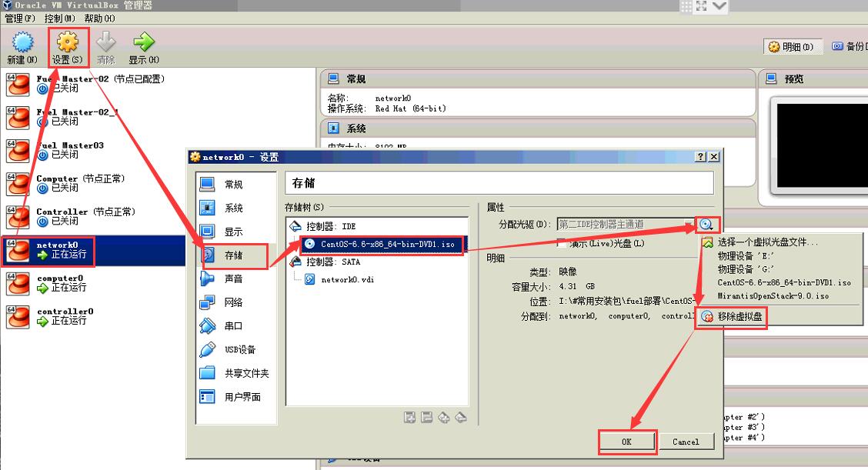Select the running controller0 VM
This screenshot has width=868, height=470.
93,317
